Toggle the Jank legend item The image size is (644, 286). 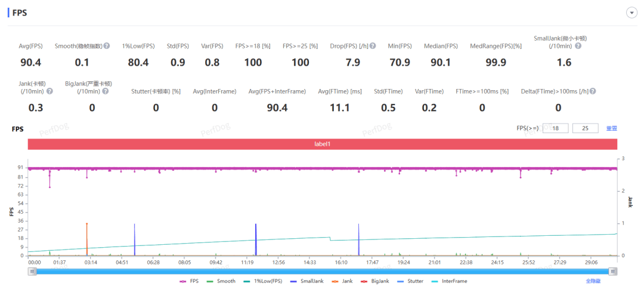(x=342, y=281)
